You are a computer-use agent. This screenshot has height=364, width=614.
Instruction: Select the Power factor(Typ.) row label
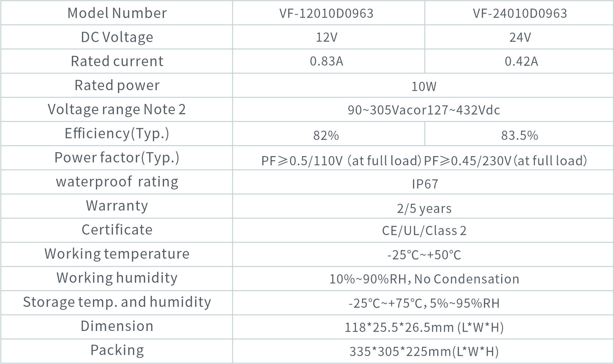click(x=117, y=158)
